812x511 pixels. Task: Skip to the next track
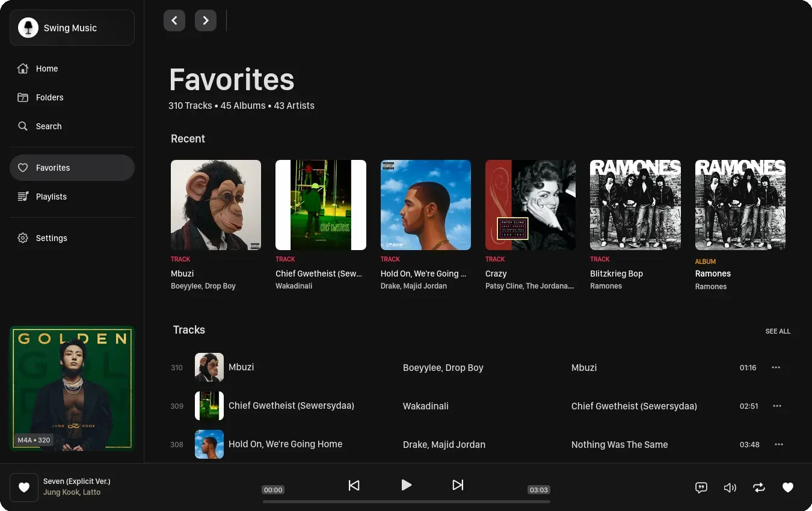click(458, 485)
